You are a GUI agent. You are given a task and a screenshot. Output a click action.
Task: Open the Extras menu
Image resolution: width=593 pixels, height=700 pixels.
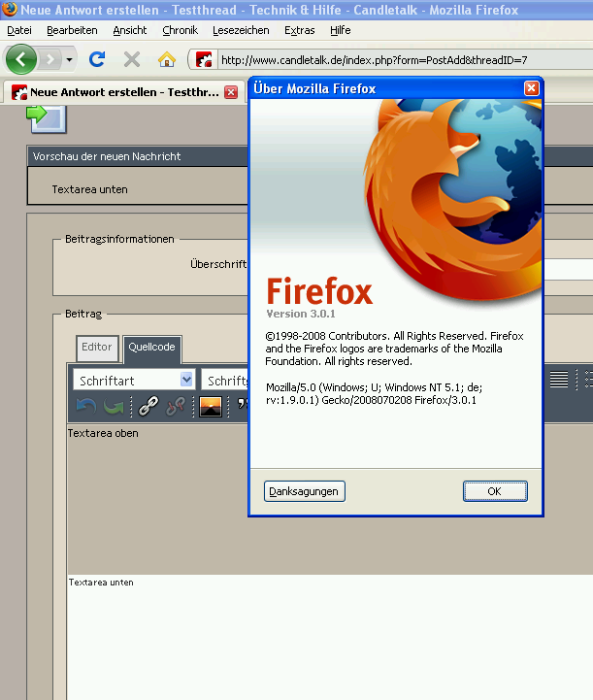299,30
